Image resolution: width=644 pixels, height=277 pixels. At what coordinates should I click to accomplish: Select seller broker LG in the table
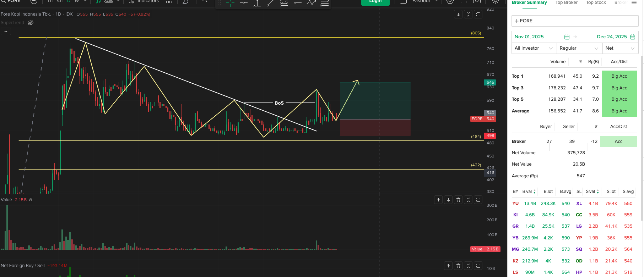point(579,226)
